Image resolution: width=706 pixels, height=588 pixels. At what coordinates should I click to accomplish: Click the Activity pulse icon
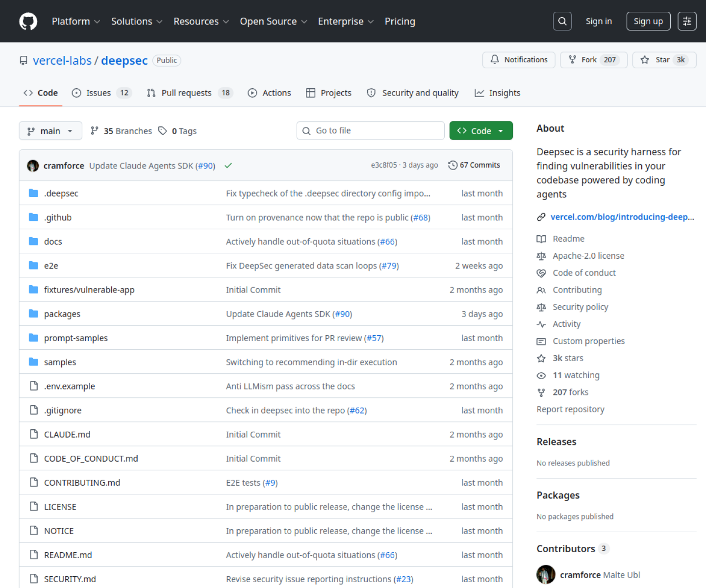(x=541, y=324)
